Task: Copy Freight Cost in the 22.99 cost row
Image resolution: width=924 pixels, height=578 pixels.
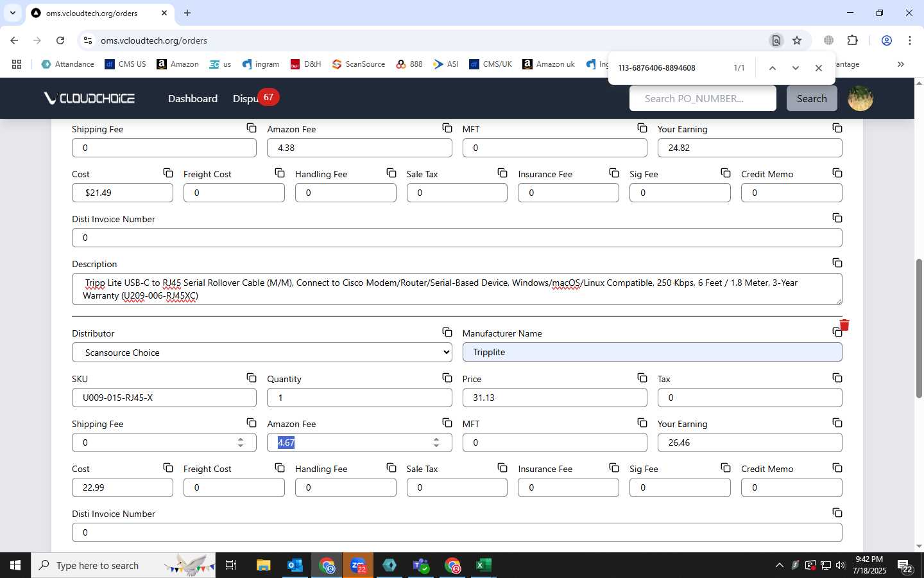Action: tap(280, 468)
